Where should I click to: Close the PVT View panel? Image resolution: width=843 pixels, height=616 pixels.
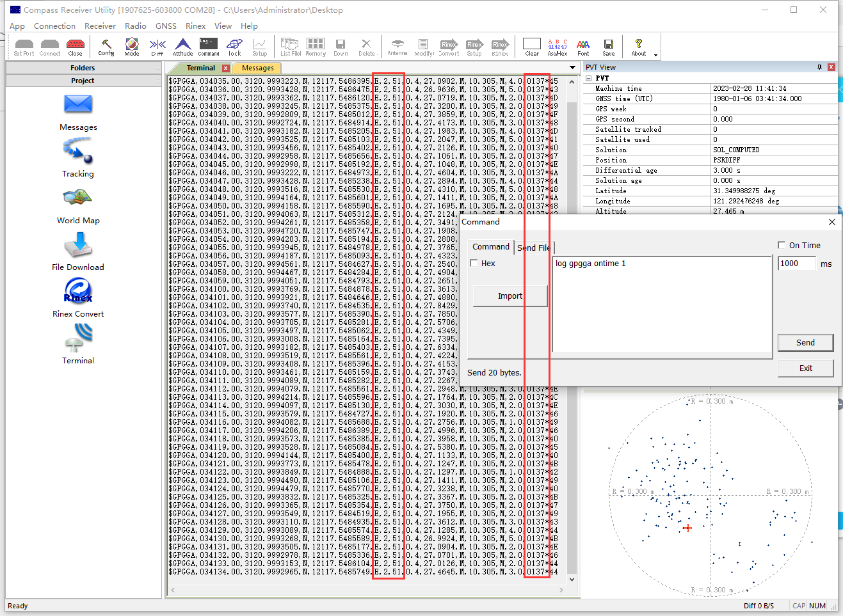[x=831, y=67]
